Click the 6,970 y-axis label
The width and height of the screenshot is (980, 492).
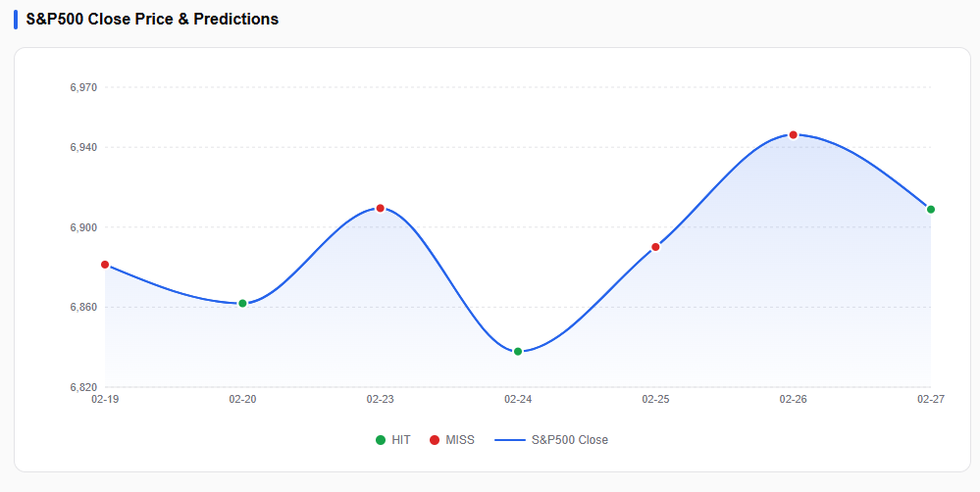point(83,87)
